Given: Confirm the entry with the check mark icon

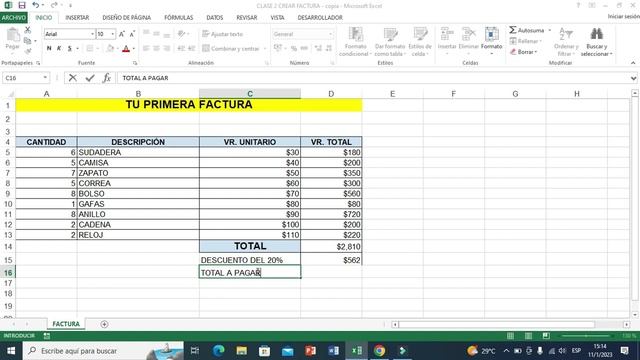Looking at the screenshot, I should pos(90,78).
